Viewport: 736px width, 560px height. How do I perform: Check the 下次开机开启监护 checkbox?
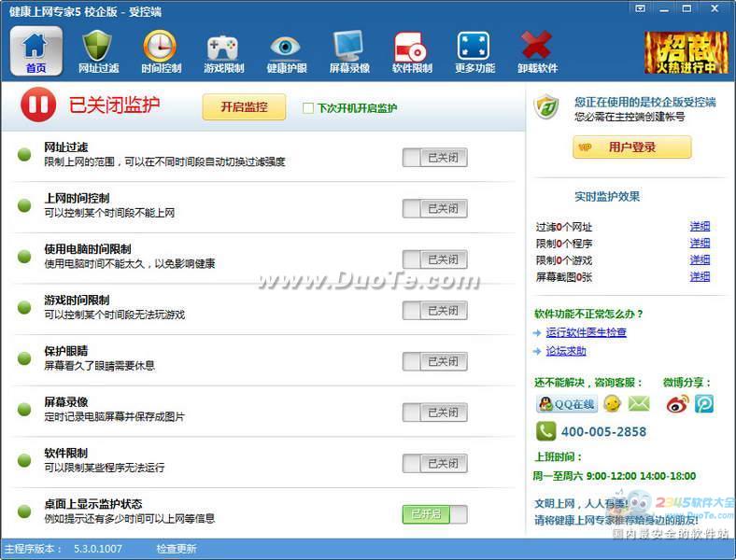pyautogui.click(x=308, y=108)
